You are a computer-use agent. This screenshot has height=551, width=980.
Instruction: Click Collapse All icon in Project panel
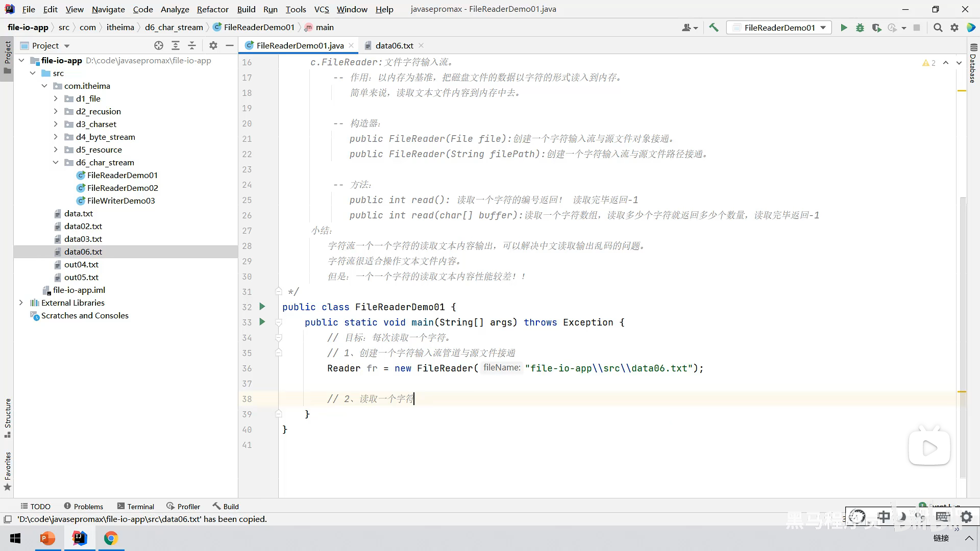192,45
